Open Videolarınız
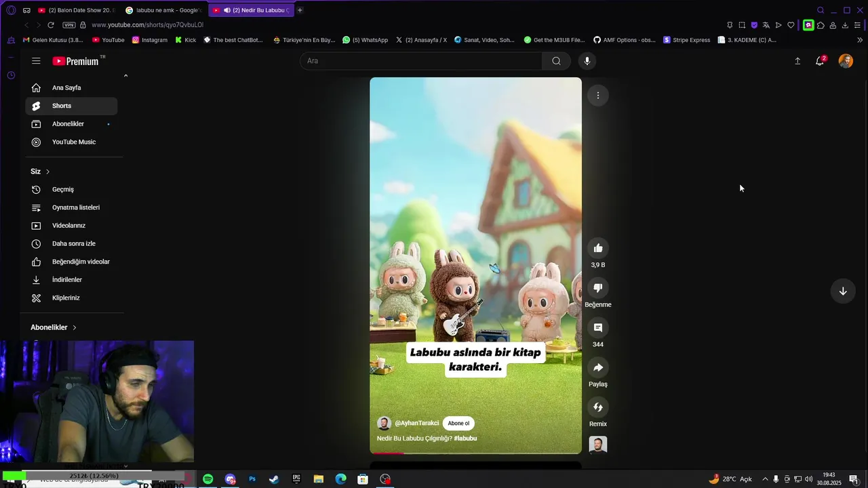 click(71, 226)
